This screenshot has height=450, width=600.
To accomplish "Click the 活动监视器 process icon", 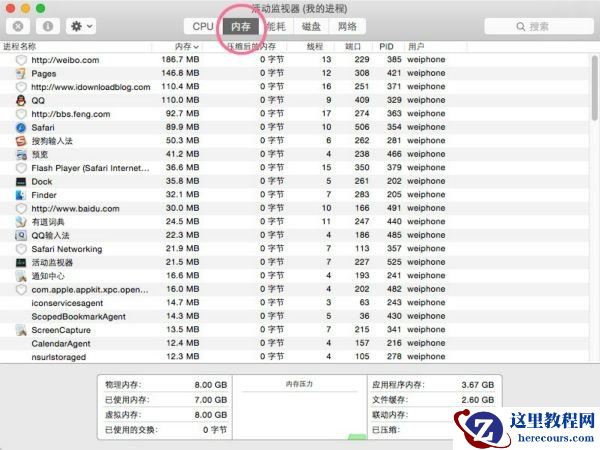I will (x=21, y=262).
